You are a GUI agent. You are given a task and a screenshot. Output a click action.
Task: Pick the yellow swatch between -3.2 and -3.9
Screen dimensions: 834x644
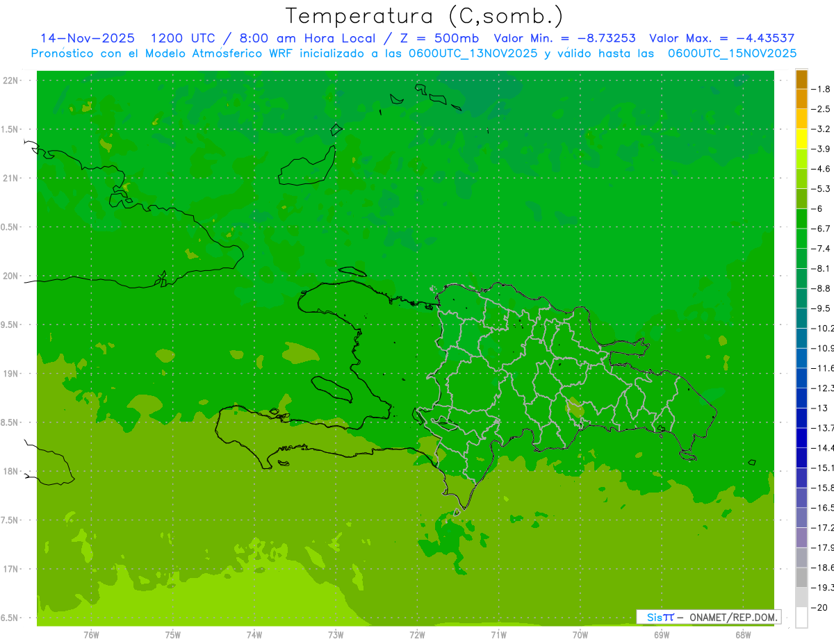tap(802, 139)
